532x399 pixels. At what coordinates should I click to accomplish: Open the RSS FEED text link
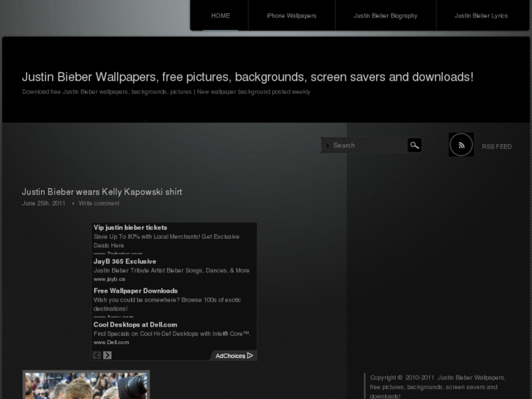[497, 146]
